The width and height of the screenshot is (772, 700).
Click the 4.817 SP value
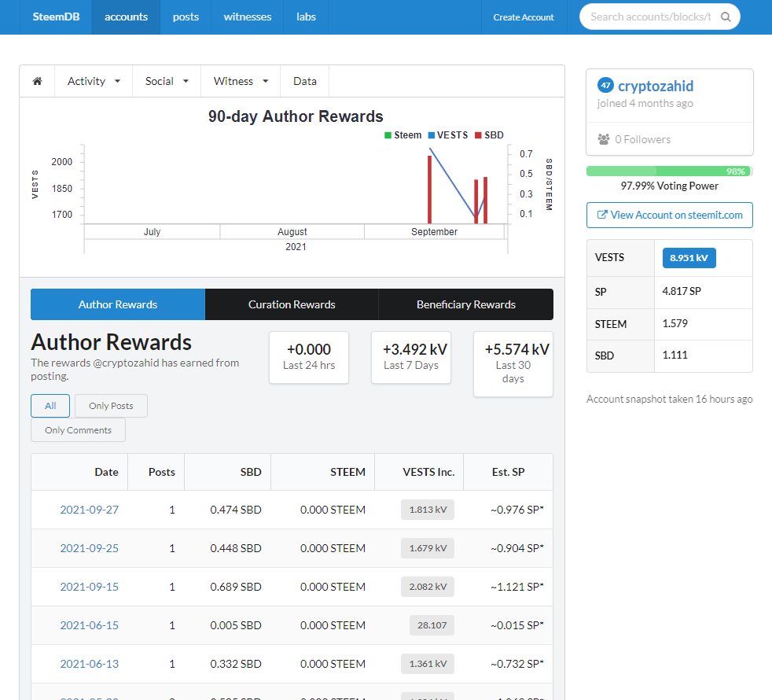(682, 291)
